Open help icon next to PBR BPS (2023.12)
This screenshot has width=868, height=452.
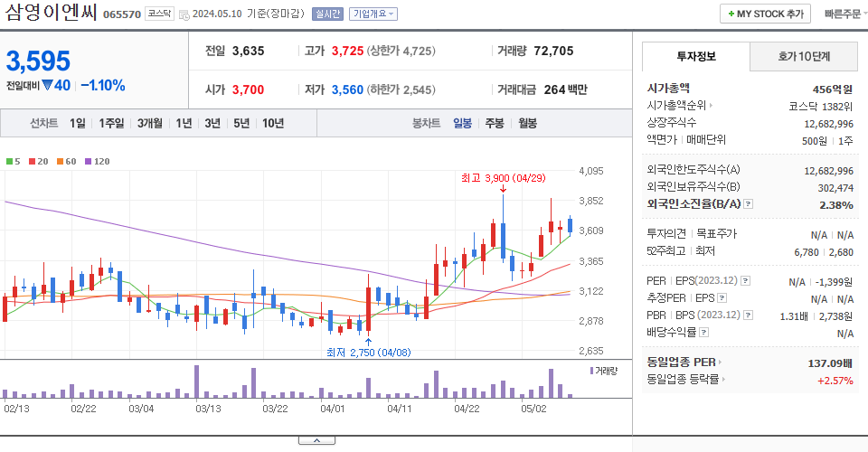(749, 315)
